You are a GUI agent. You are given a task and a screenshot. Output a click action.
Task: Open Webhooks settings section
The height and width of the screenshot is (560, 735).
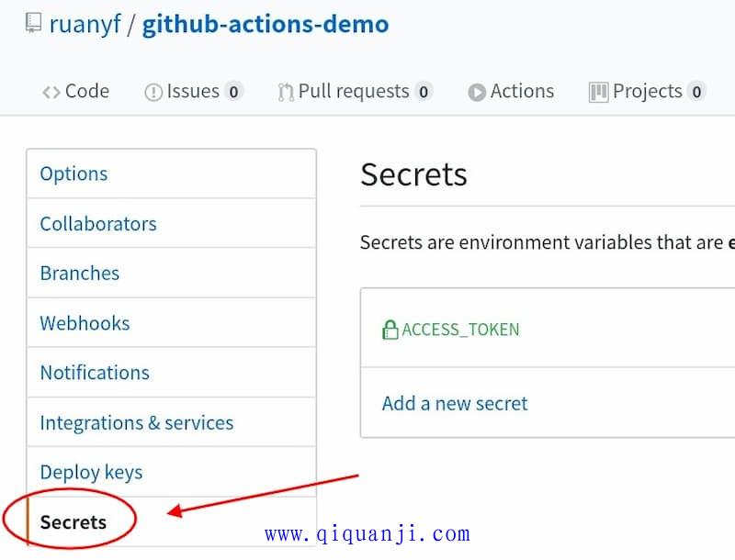click(172, 322)
